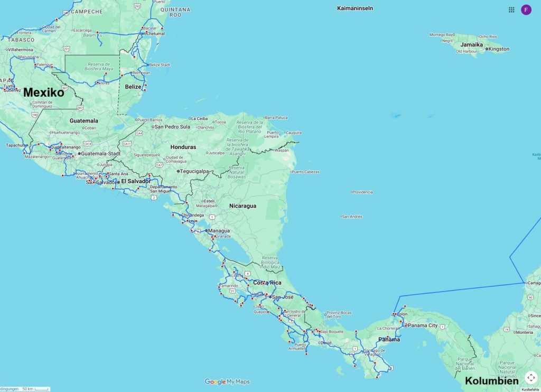
Task: Click the 293 road shield near Quintana Roo
Action: [137, 6]
